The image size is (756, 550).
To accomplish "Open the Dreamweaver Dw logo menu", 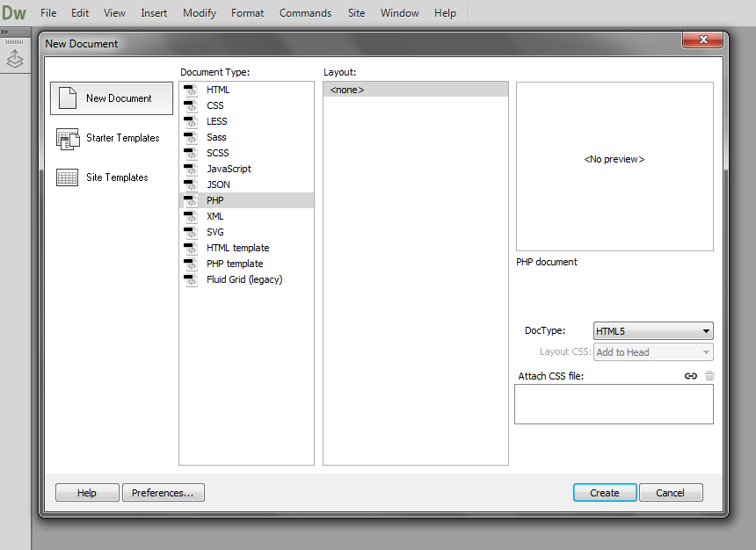I will [14, 12].
